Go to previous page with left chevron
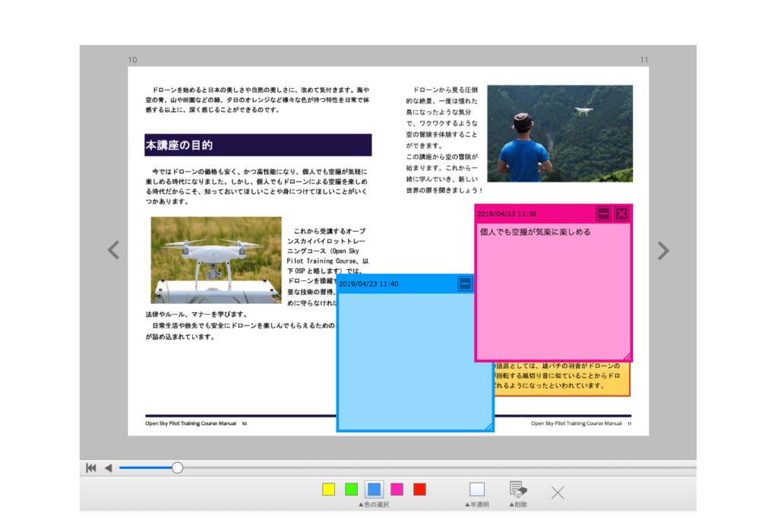Image resolution: width=778 pixels, height=532 pixels. (x=113, y=250)
